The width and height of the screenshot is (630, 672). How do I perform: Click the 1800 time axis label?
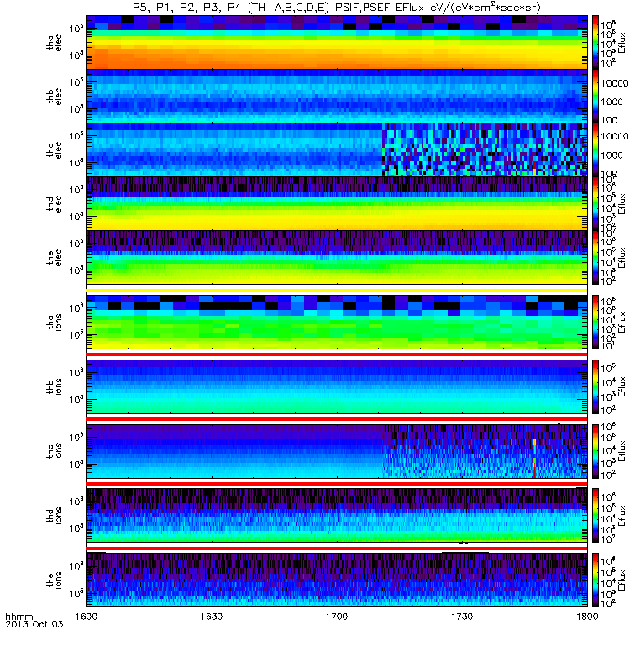pos(587,617)
